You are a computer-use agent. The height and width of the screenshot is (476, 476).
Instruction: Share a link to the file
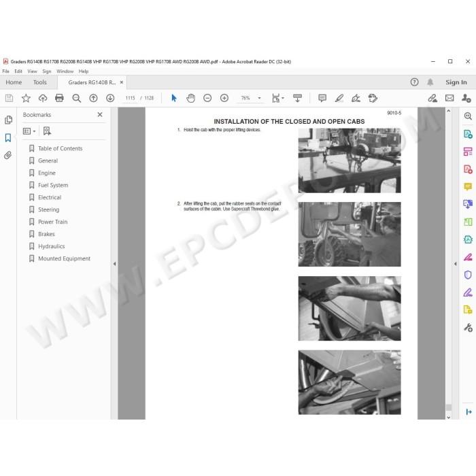pyautogui.click(x=432, y=98)
